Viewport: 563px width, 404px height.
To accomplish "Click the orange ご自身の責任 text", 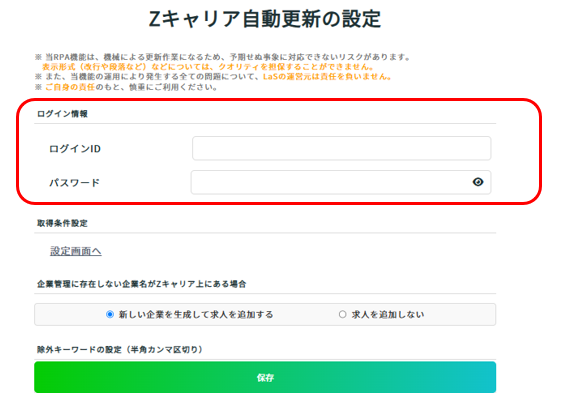I will tap(70, 87).
